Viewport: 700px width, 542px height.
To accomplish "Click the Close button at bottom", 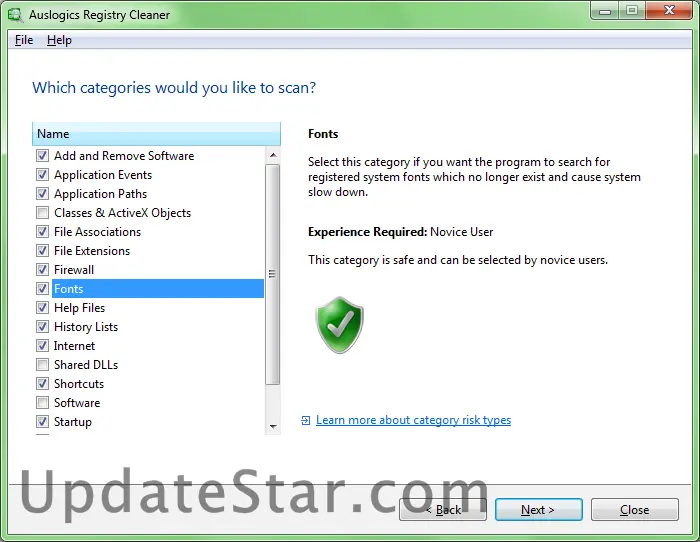I will coord(634,509).
